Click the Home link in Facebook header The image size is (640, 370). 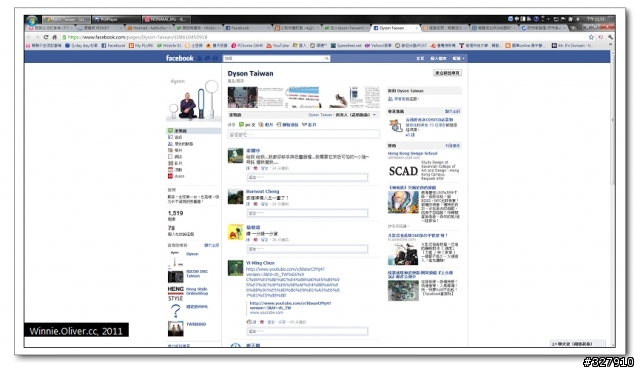coord(420,58)
